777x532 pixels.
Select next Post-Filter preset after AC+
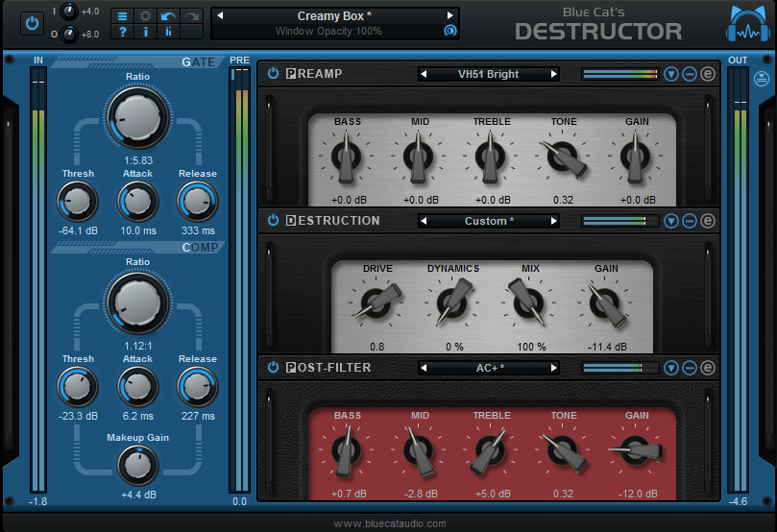click(553, 368)
